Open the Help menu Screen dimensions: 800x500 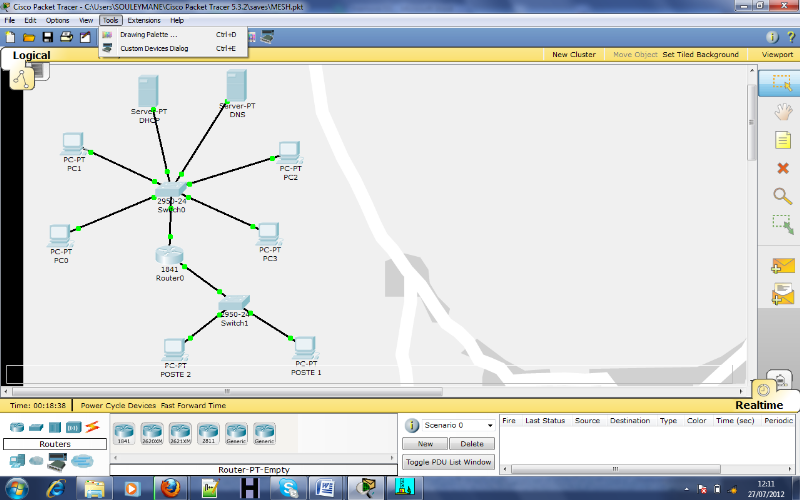[x=177, y=20]
